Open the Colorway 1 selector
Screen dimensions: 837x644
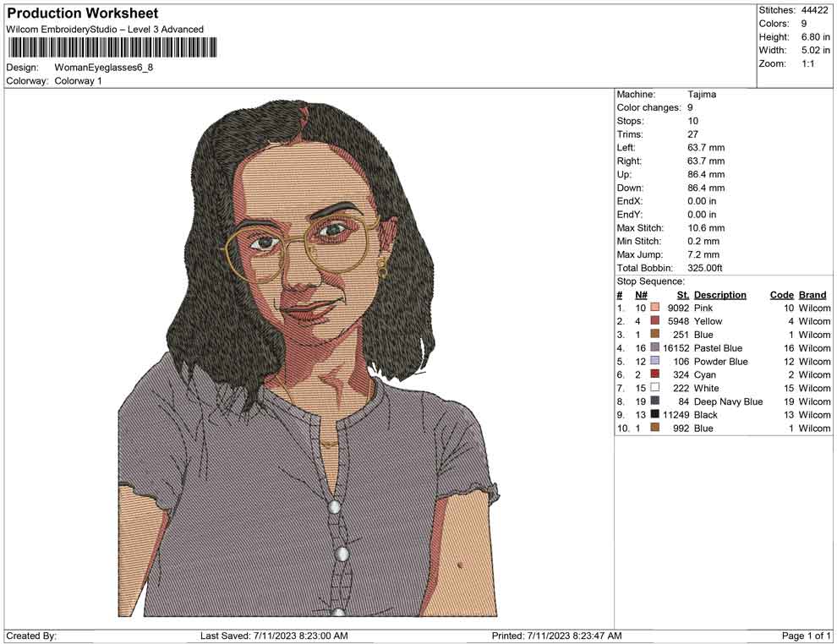coord(80,81)
